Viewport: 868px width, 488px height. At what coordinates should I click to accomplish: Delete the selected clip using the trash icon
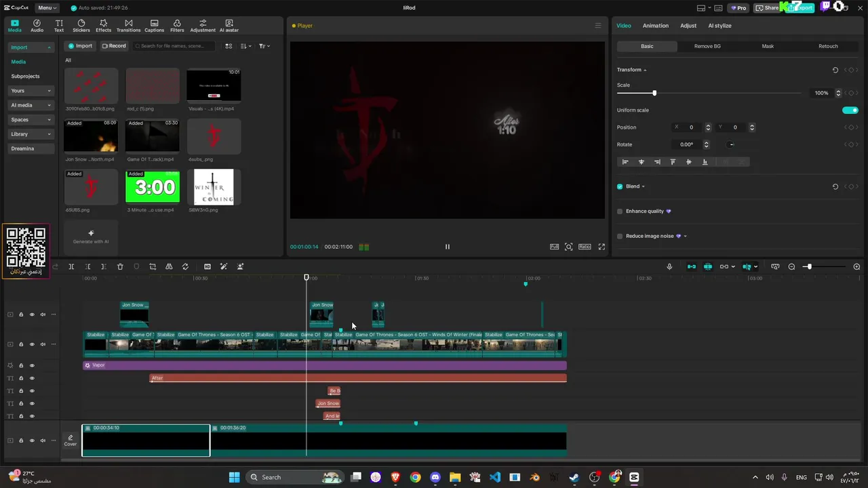(120, 266)
